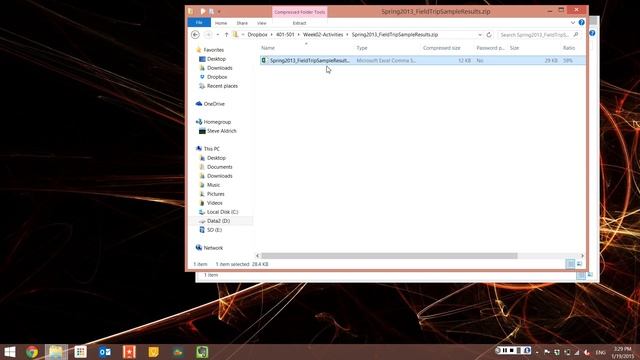This screenshot has width=640, height=360.
Task: Click the horizontal scrollbar right arrow
Action: point(582,256)
